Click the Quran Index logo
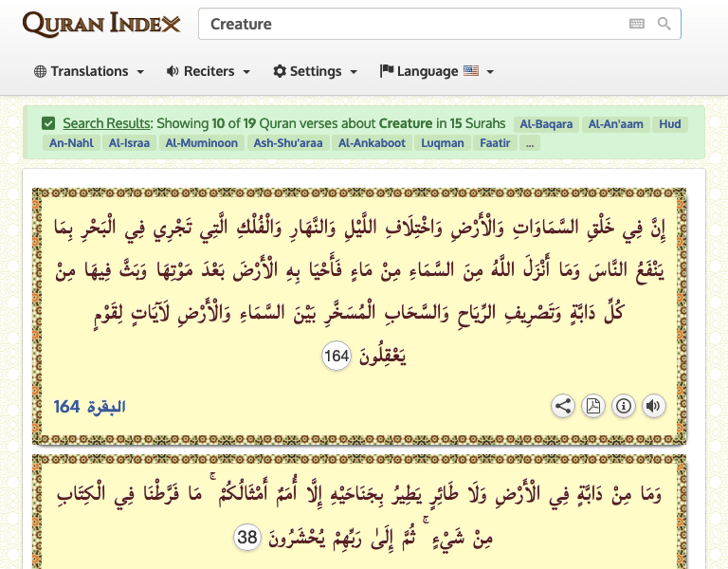 pyautogui.click(x=101, y=24)
